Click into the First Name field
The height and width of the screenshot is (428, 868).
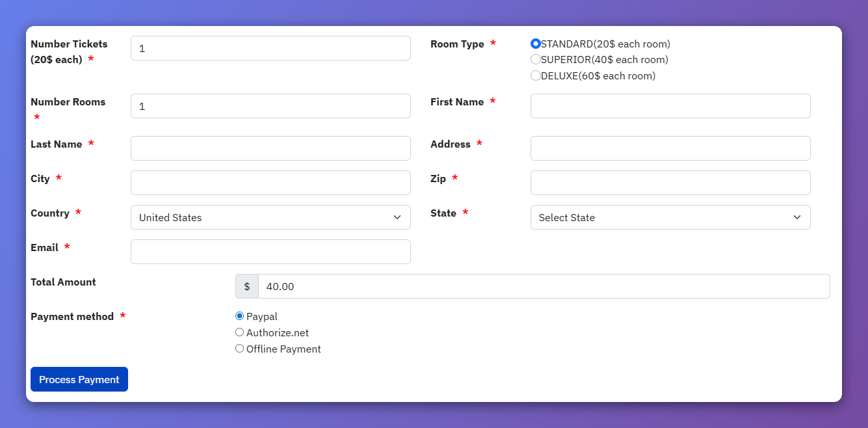[670, 106]
